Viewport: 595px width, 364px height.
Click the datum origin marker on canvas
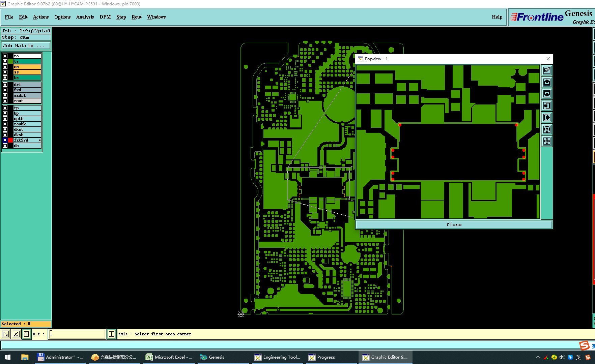(x=241, y=314)
